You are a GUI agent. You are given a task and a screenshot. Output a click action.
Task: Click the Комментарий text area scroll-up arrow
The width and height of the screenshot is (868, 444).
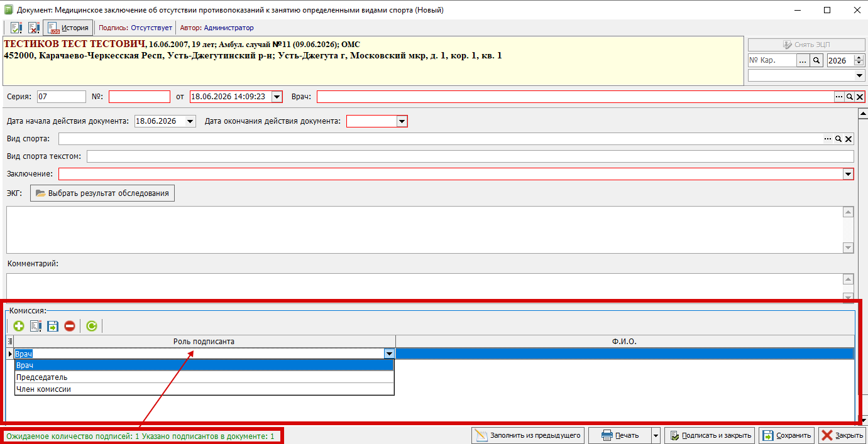click(x=849, y=279)
